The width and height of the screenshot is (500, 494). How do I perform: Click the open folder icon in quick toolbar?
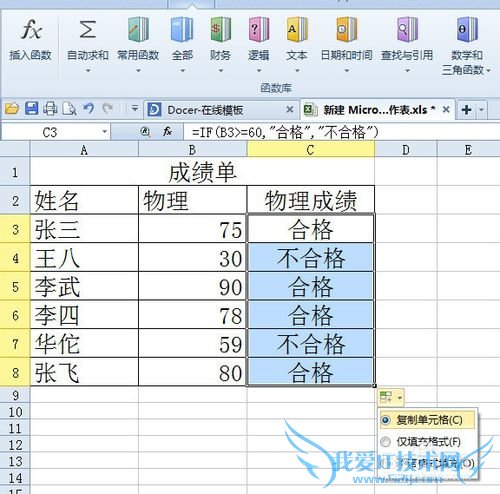tap(12, 109)
